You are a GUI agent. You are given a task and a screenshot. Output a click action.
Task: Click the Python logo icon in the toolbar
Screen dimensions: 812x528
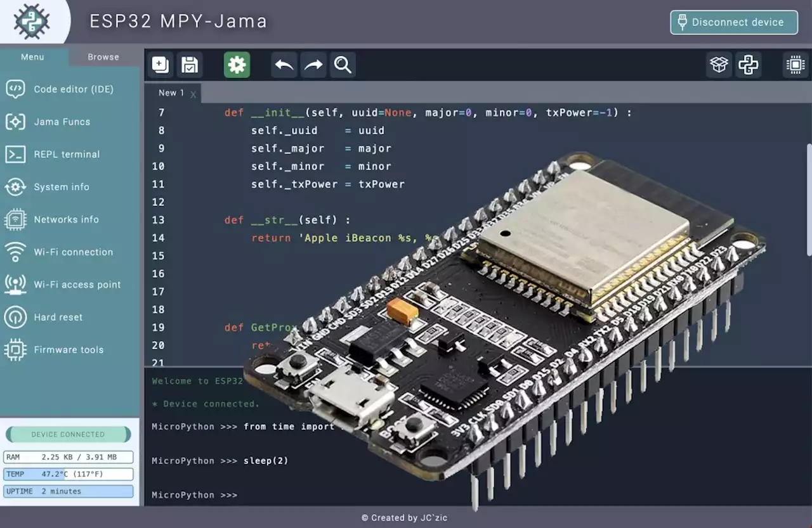click(x=749, y=65)
